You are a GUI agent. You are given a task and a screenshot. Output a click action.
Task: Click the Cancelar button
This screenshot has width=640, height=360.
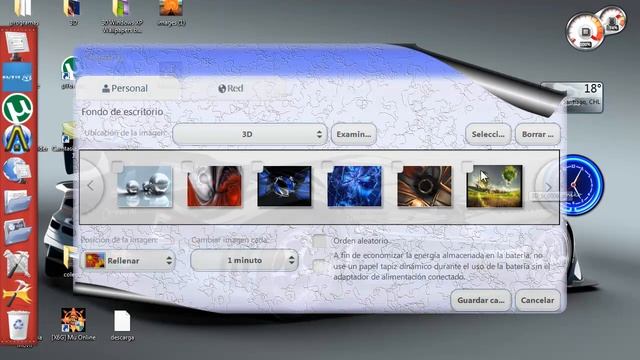(x=537, y=300)
